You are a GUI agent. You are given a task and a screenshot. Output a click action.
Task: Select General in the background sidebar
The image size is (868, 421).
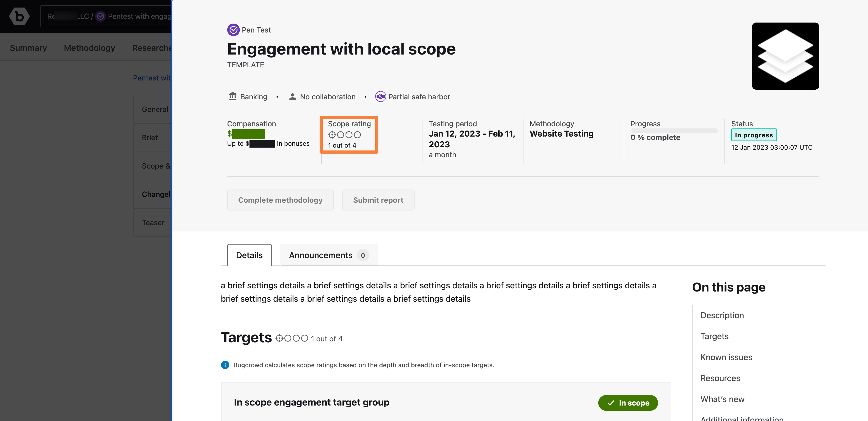pos(152,109)
